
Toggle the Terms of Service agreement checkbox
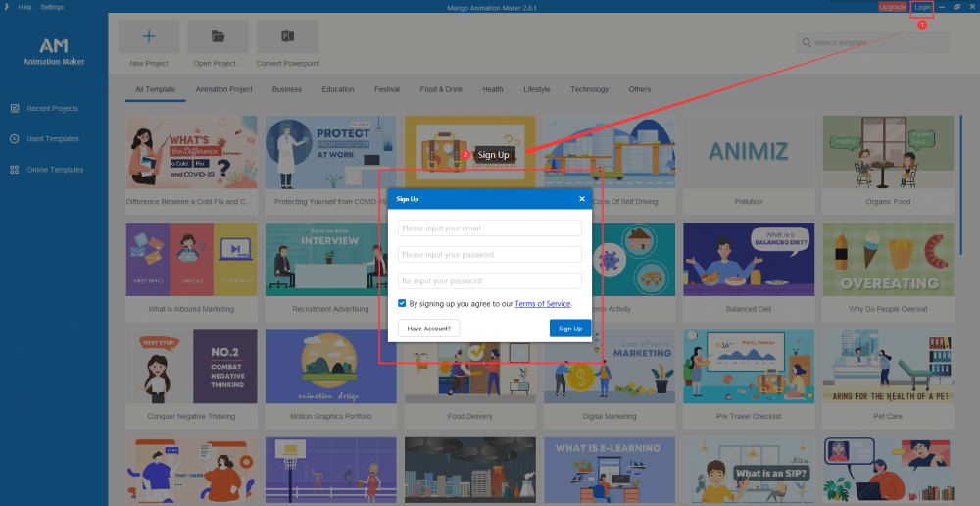403,304
